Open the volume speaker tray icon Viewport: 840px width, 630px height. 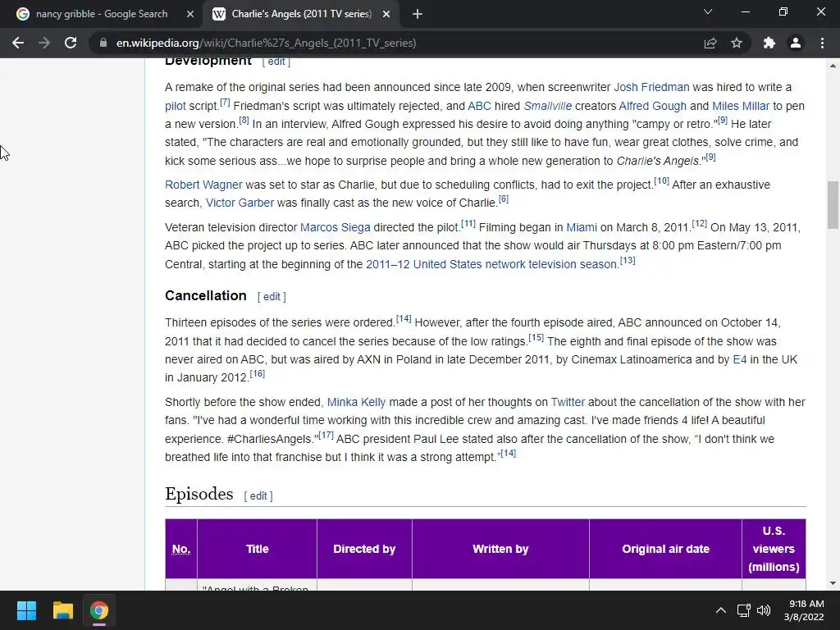(x=764, y=610)
